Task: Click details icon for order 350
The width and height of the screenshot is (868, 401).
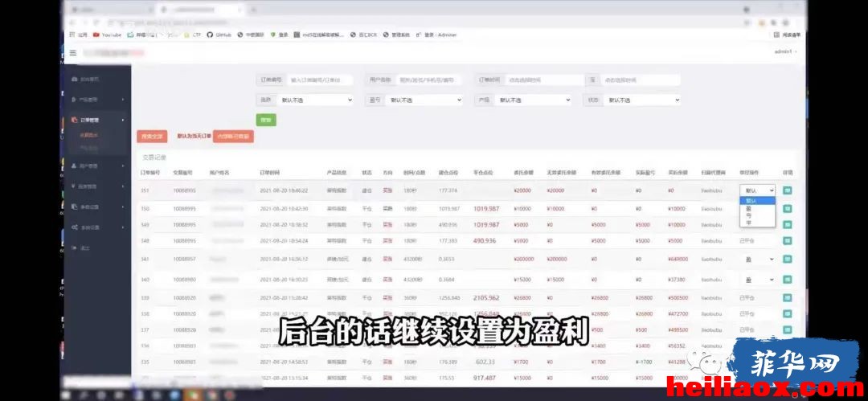Action: (787, 209)
